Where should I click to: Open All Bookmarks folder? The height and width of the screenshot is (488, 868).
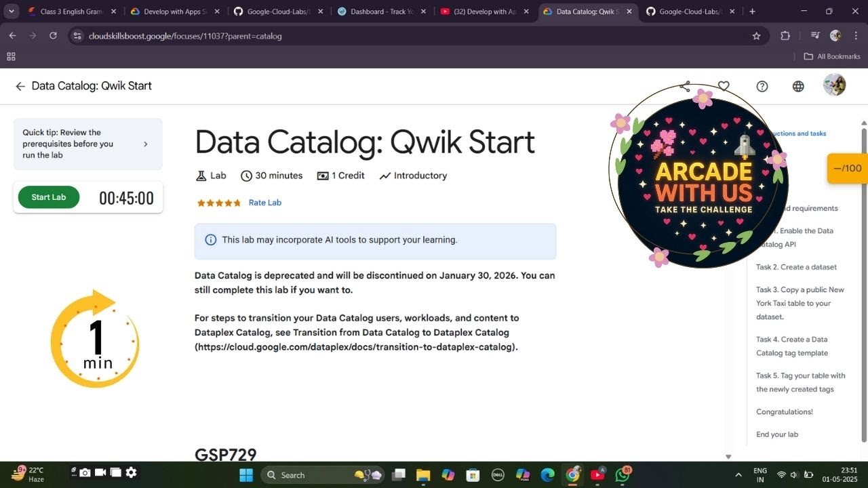pyautogui.click(x=832, y=57)
